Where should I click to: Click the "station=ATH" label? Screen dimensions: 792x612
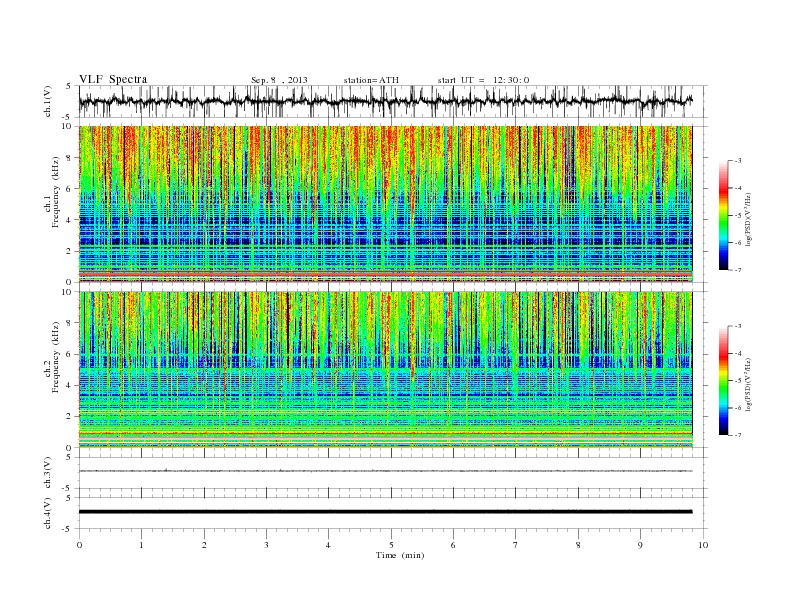371,80
